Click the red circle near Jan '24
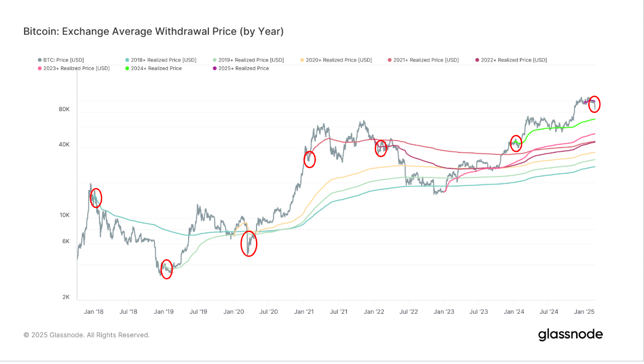This screenshot has width=644, height=364. point(516,143)
